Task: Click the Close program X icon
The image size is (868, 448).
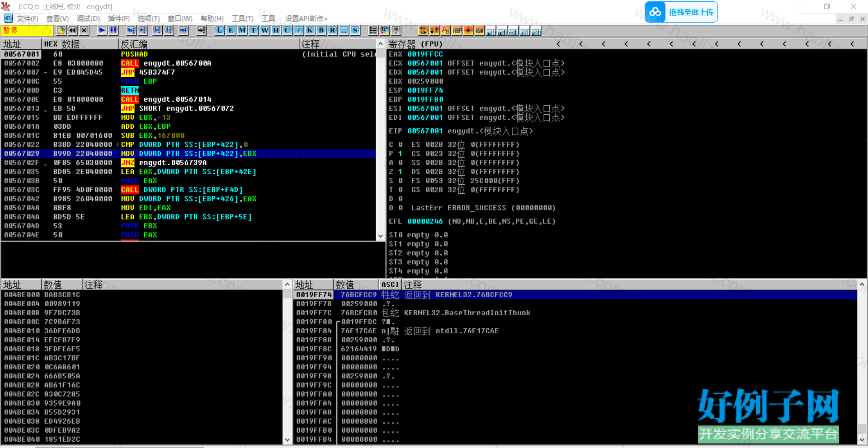Action: [84, 30]
